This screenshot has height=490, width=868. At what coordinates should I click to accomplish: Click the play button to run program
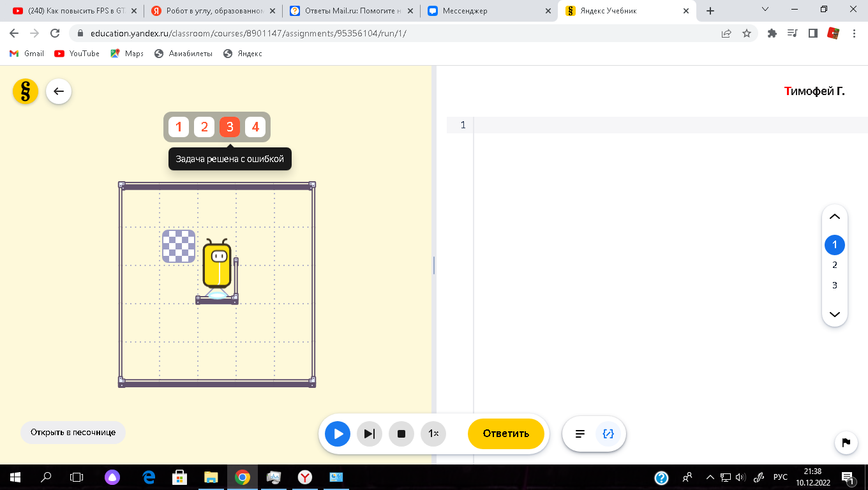click(338, 434)
